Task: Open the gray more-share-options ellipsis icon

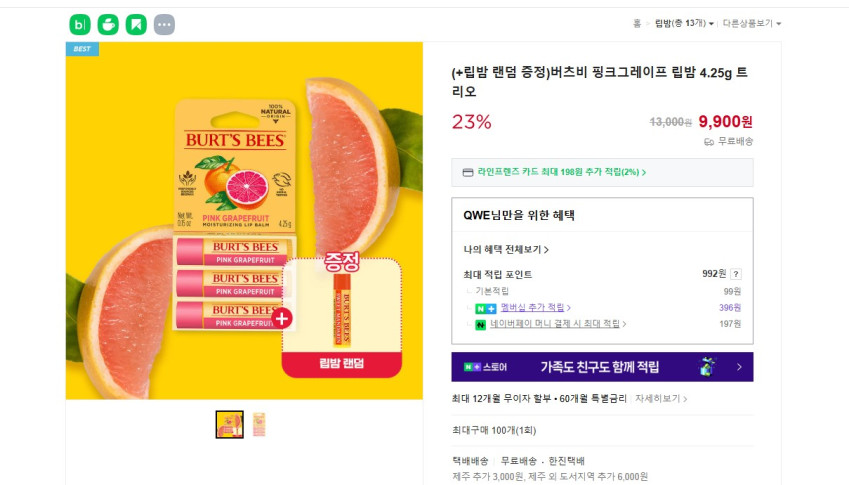Action: click(164, 25)
